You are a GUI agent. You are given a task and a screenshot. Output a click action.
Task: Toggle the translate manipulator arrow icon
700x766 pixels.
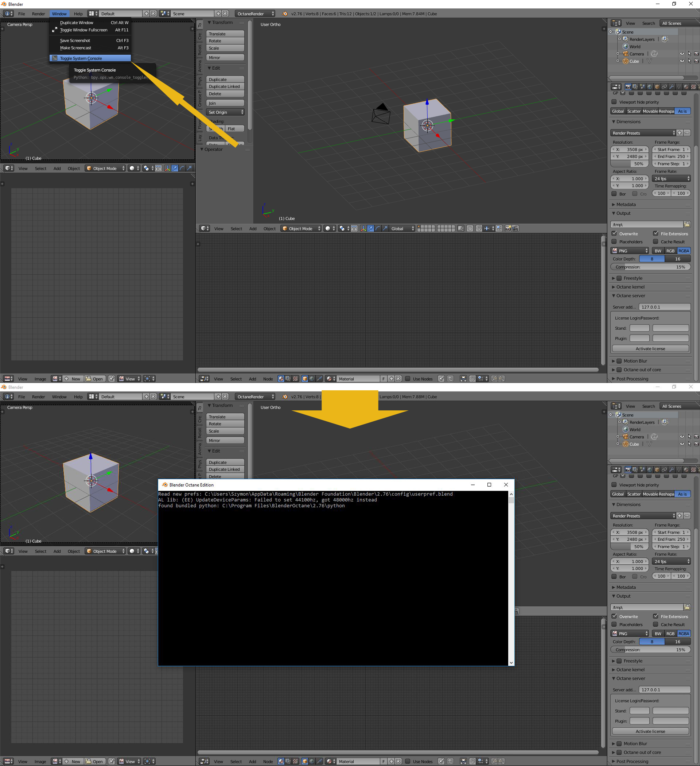pos(371,228)
